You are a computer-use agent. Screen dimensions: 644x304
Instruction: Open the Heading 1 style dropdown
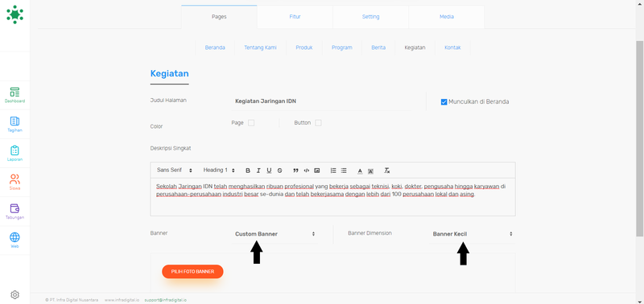219,170
